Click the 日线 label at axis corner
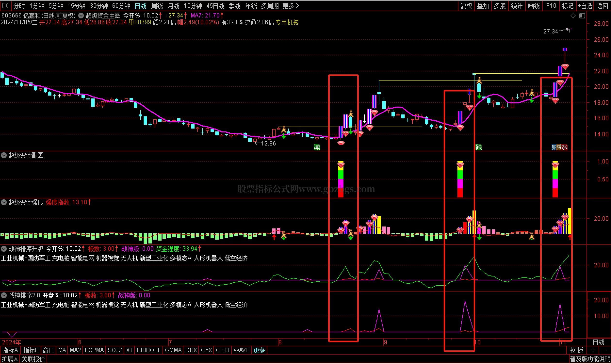611x364 pixels. point(598,342)
